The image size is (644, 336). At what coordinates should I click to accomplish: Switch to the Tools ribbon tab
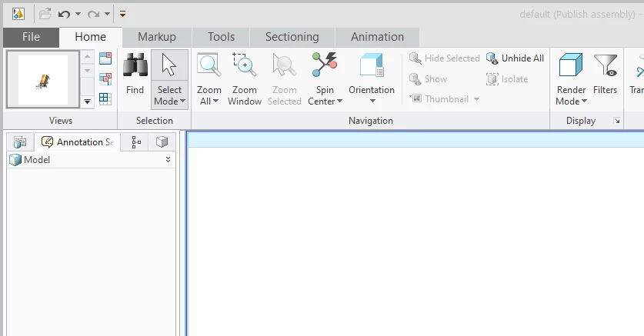point(221,37)
